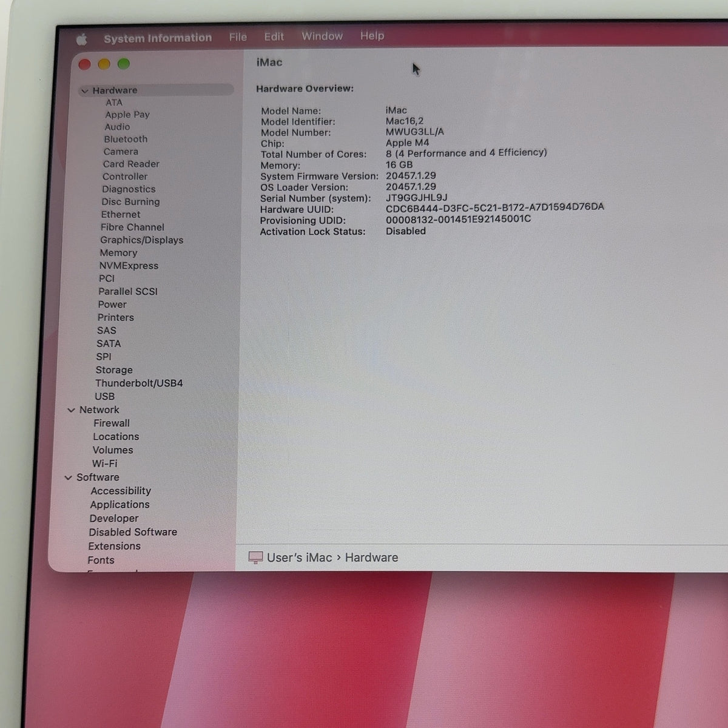
Task: Click the Chip value Apple M4
Action: click(x=408, y=143)
